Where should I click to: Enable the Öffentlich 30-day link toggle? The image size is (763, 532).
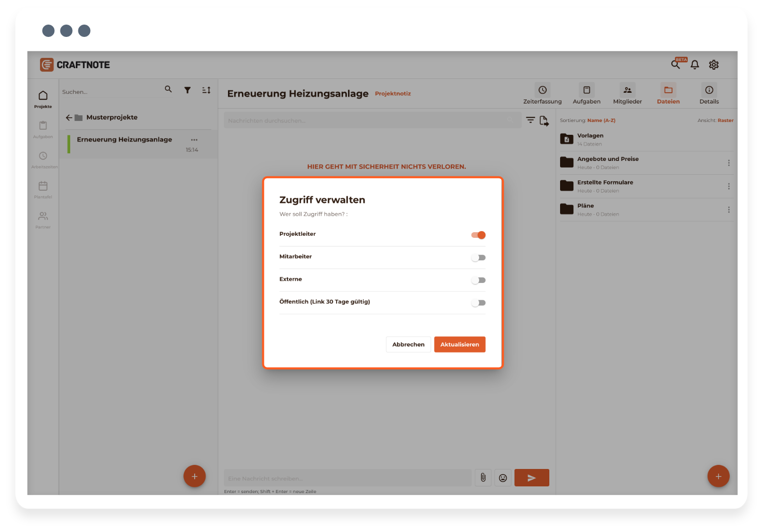click(478, 303)
